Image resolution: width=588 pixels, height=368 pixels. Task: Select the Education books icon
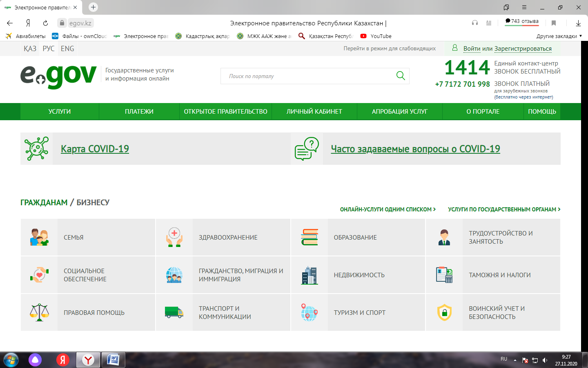[x=309, y=238]
